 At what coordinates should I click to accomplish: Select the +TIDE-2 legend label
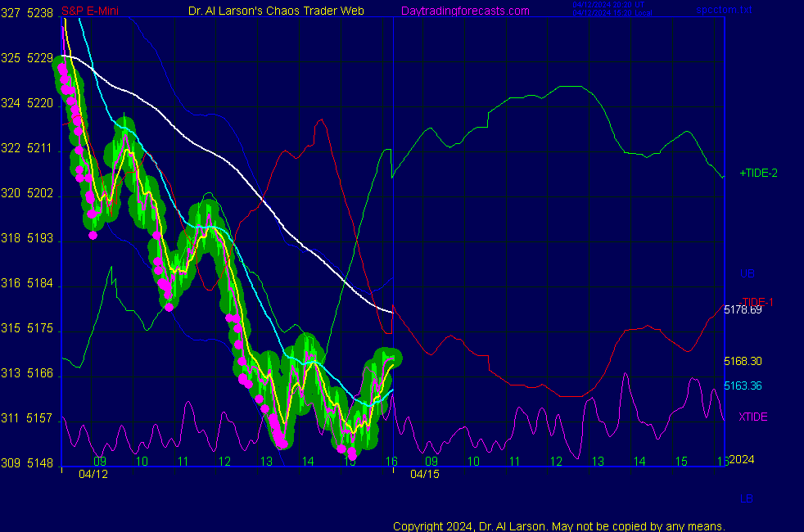(x=758, y=174)
